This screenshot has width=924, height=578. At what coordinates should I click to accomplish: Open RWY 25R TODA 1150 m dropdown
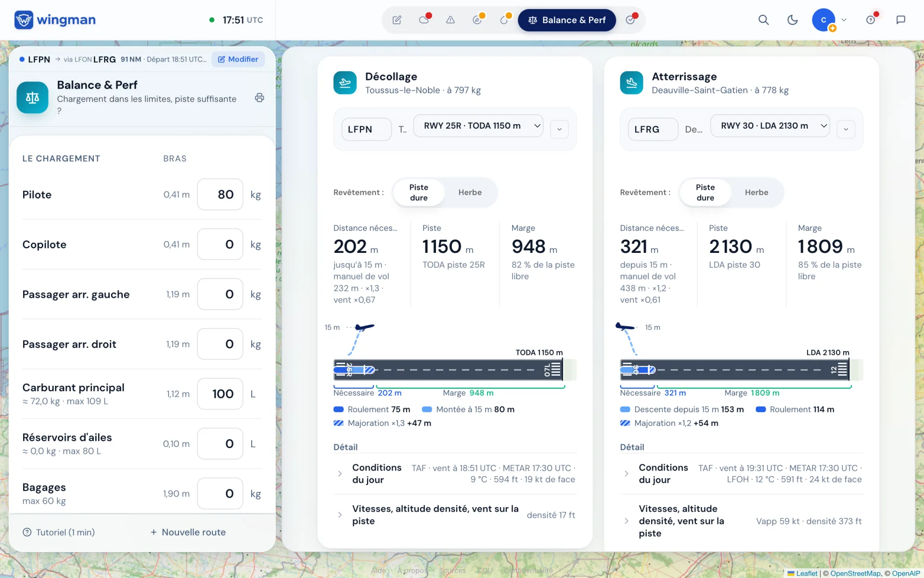tap(478, 126)
